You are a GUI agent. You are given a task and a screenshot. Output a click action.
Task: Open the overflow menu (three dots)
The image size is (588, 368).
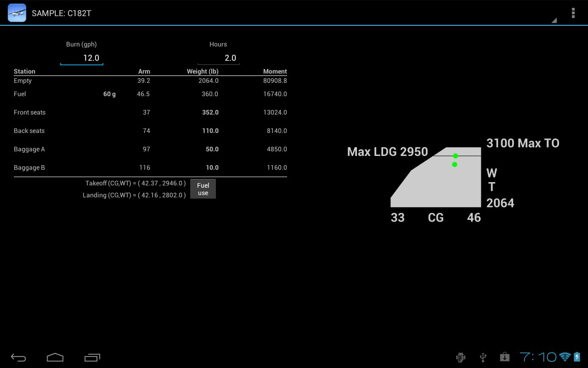[573, 13]
